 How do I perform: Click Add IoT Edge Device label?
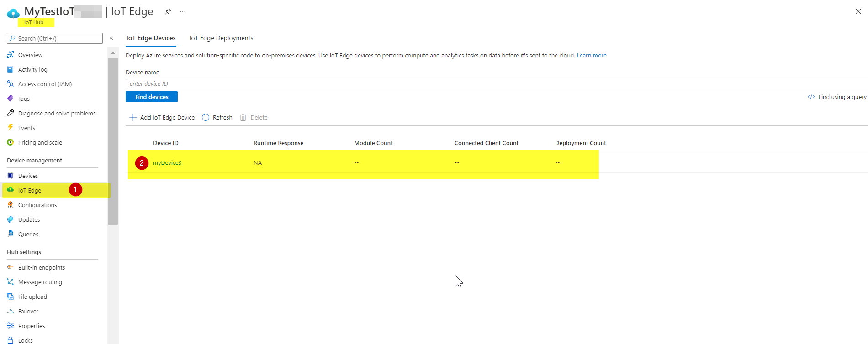point(167,117)
